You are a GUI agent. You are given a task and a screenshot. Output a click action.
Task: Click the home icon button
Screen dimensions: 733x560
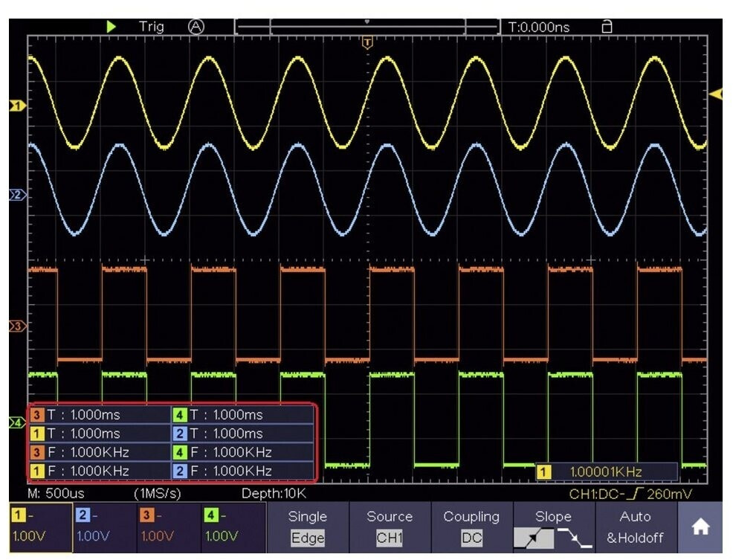(700, 527)
